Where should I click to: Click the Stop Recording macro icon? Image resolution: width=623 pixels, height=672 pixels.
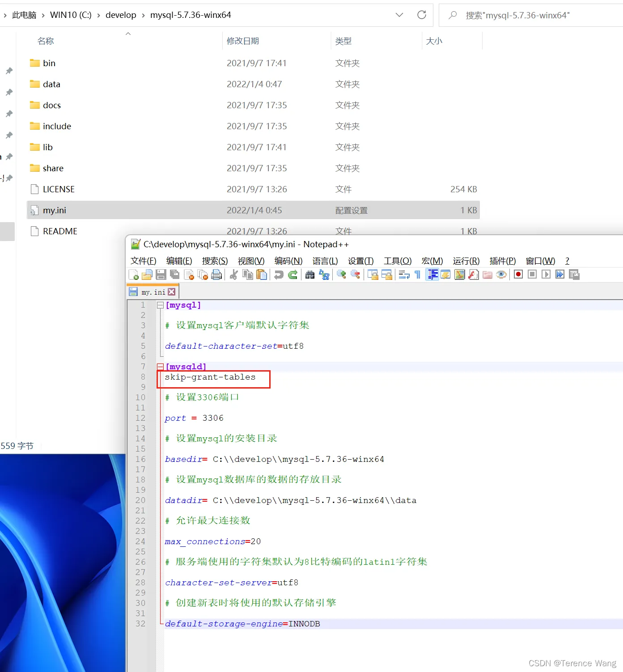tap(532, 275)
